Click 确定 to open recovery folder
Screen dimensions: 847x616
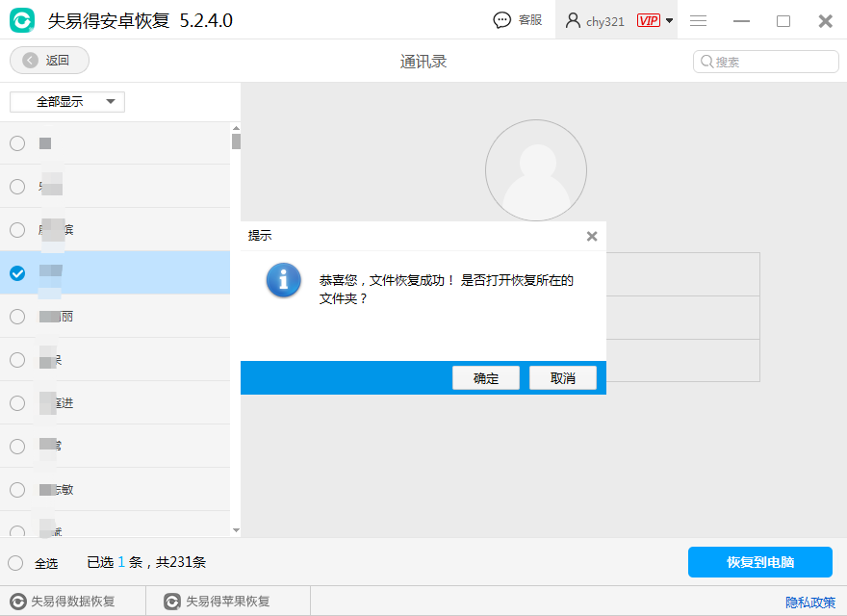pyautogui.click(x=486, y=377)
